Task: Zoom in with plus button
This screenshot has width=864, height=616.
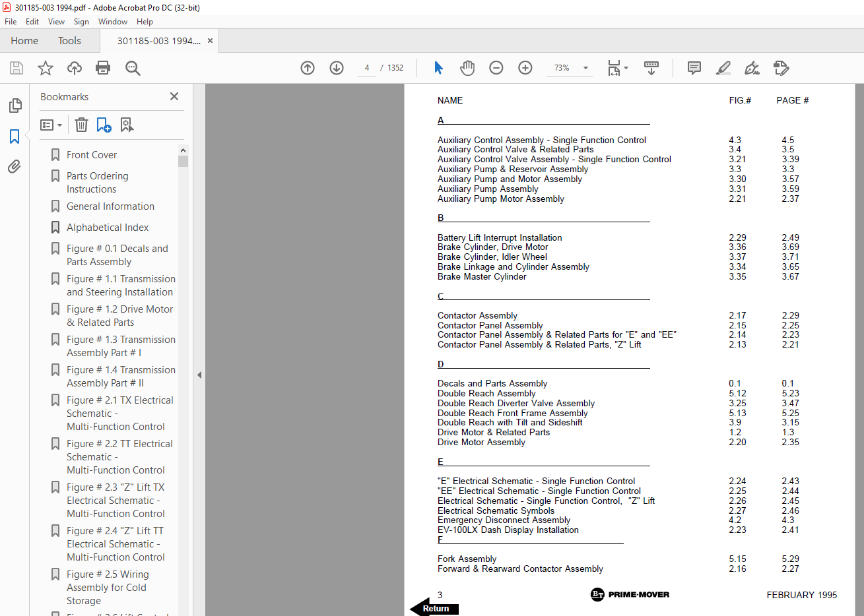Action: pos(525,68)
